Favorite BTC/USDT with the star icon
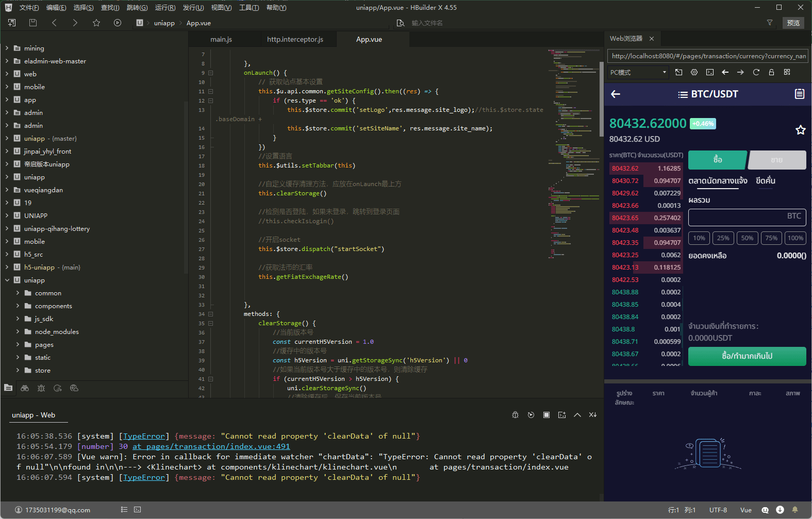The image size is (812, 519). pyautogui.click(x=800, y=130)
